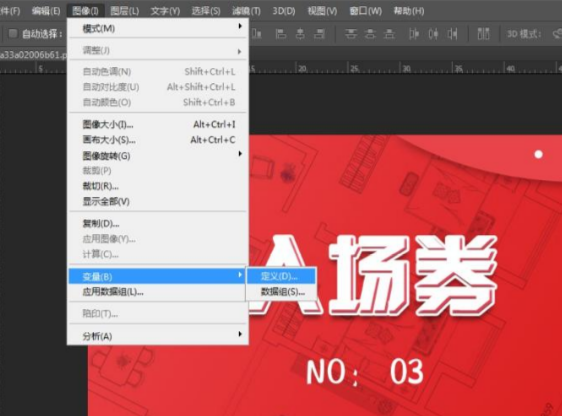Expand the 变量(B) submenu
Viewport: 562px width, 416px height.
(157, 276)
